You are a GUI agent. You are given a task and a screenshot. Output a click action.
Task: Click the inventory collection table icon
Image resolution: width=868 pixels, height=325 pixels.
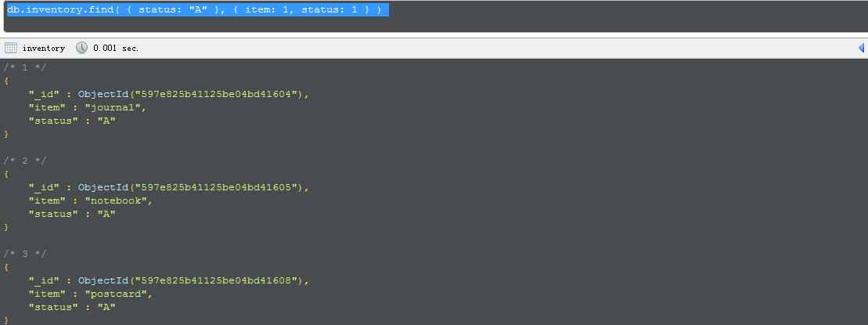(11, 48)
